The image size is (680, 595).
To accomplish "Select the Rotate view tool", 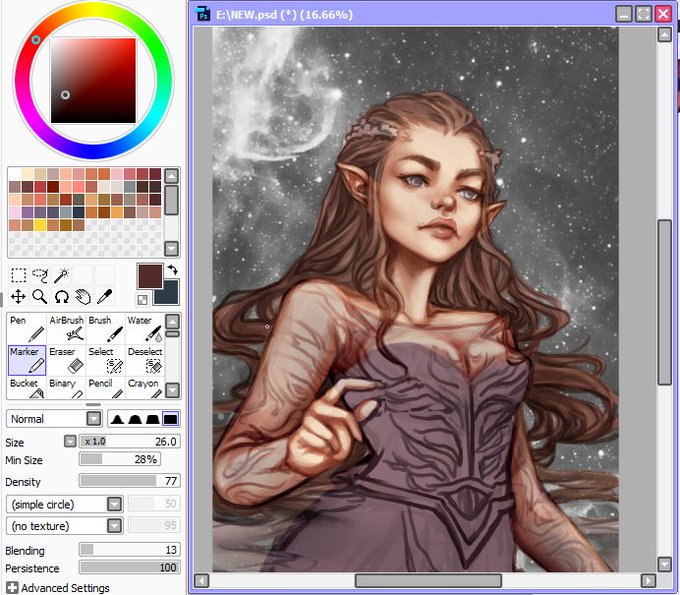I will pos(61,297).
